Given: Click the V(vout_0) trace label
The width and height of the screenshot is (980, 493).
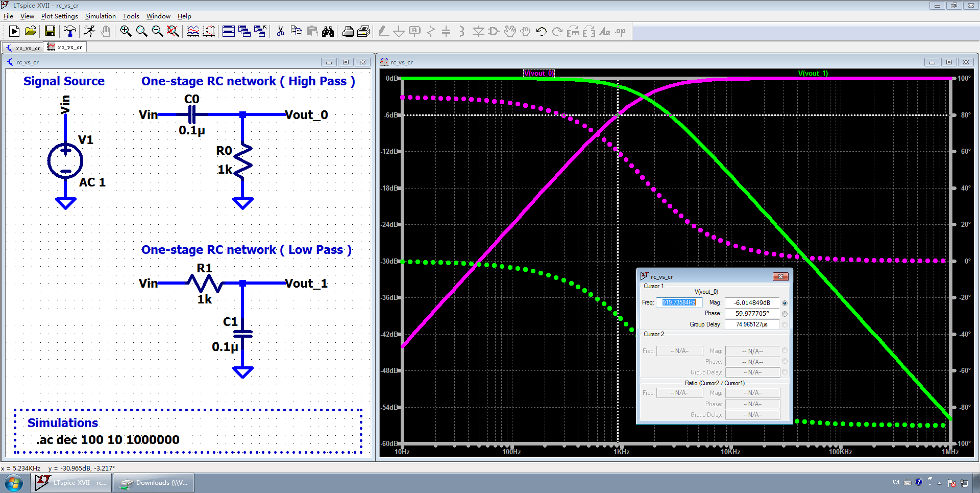Looking at the screenshot, I should [538, 74].
